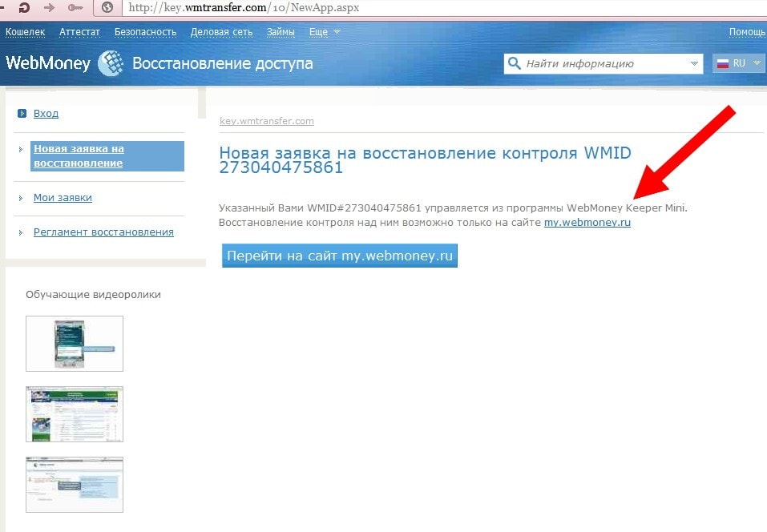This screenshot has height=532, width=767.
Task: Click the Восстановление доступа header title
Action: pyautogui.click(x=223, y=63)
